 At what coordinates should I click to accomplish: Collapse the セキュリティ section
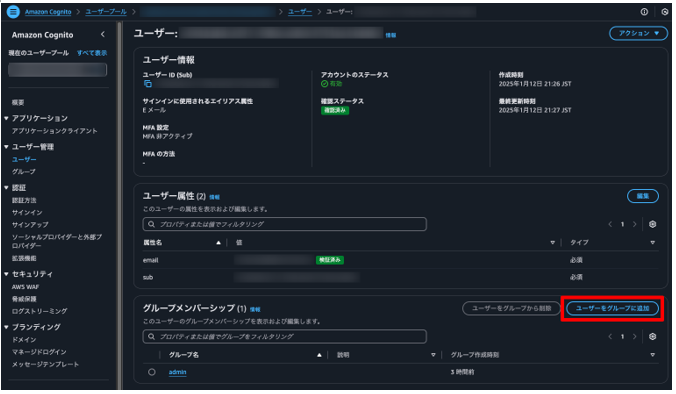[x=6, y=274]
